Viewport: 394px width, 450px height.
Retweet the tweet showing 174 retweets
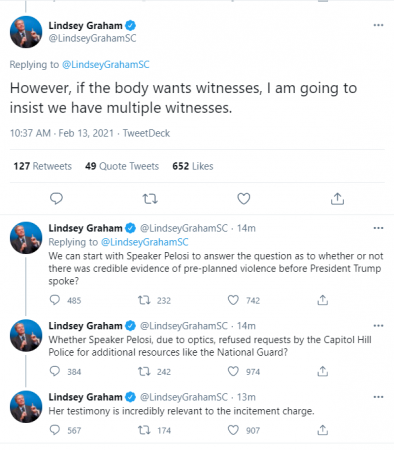tap(144, 430)
